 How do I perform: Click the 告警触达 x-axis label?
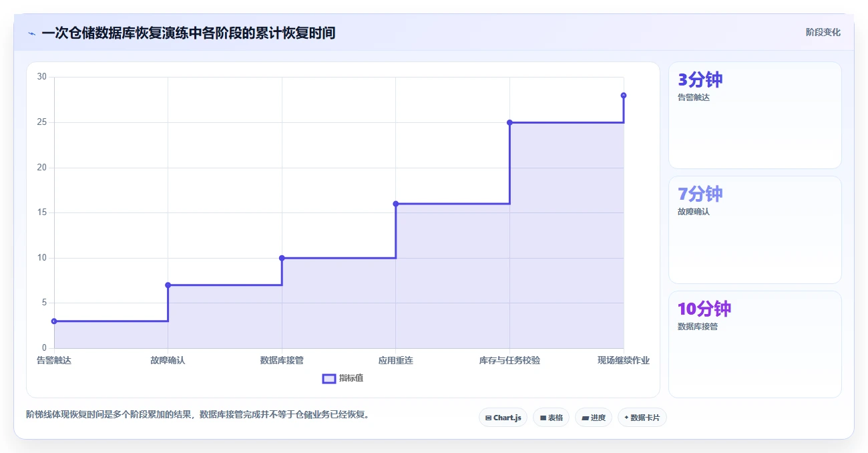click(x=54, y=360)
